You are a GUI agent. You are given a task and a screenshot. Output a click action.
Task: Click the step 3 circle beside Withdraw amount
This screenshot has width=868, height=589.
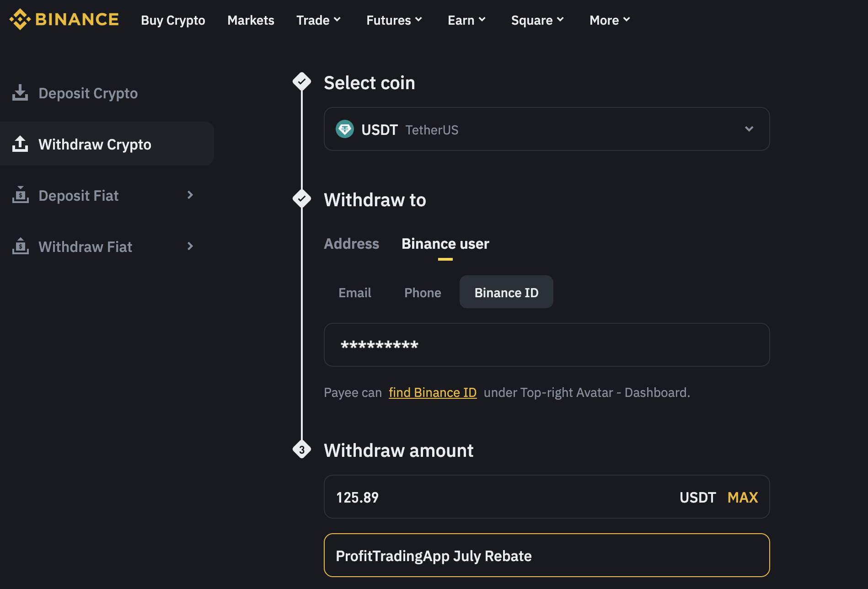click(301, 450)
